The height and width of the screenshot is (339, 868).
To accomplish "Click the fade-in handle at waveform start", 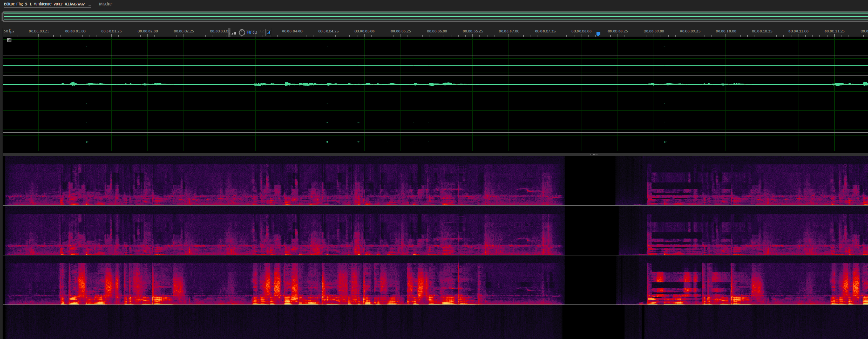I will tap(9, 40).
